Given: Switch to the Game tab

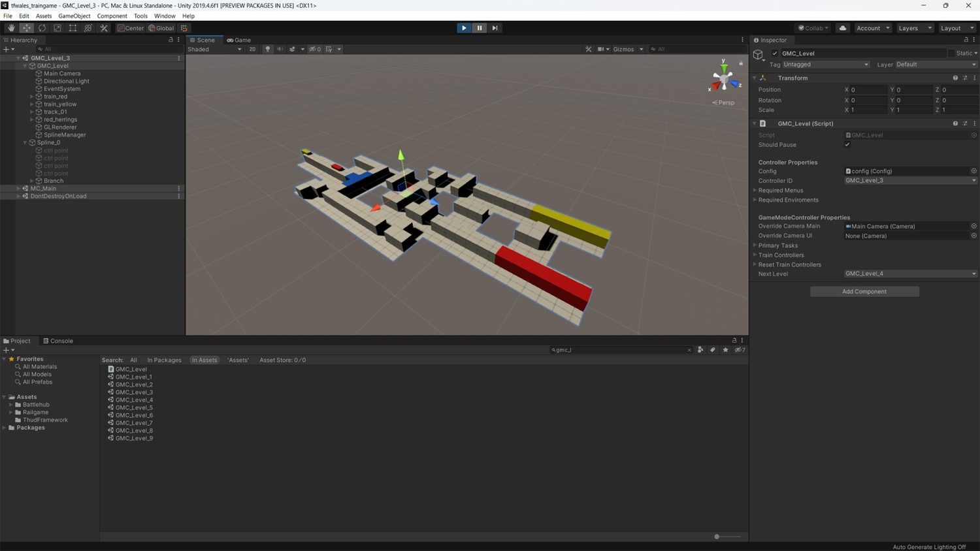Looking at the screenshot, I should tap(239, 40).
